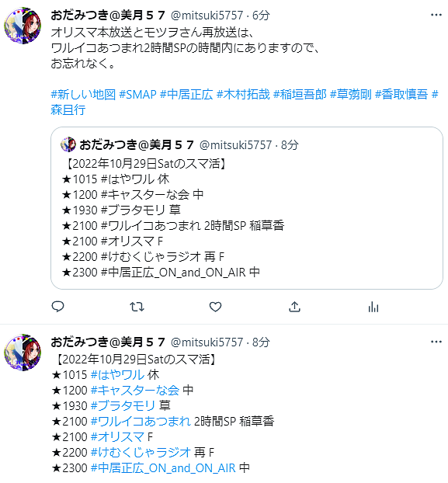Open the quoted tweet card
The image size is (448, 483).
(247, 208)
